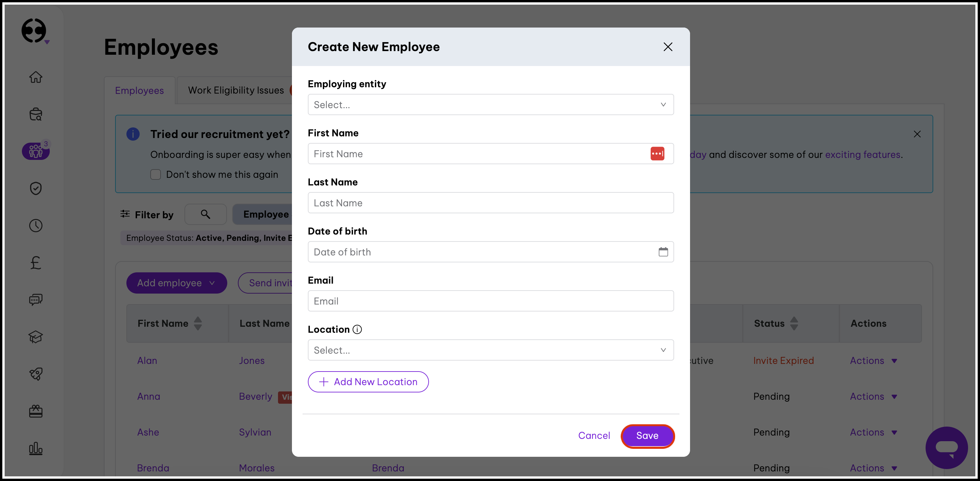Click the Location info icon
The height and width of the screenshot is (481, 980).
(357, 329)
